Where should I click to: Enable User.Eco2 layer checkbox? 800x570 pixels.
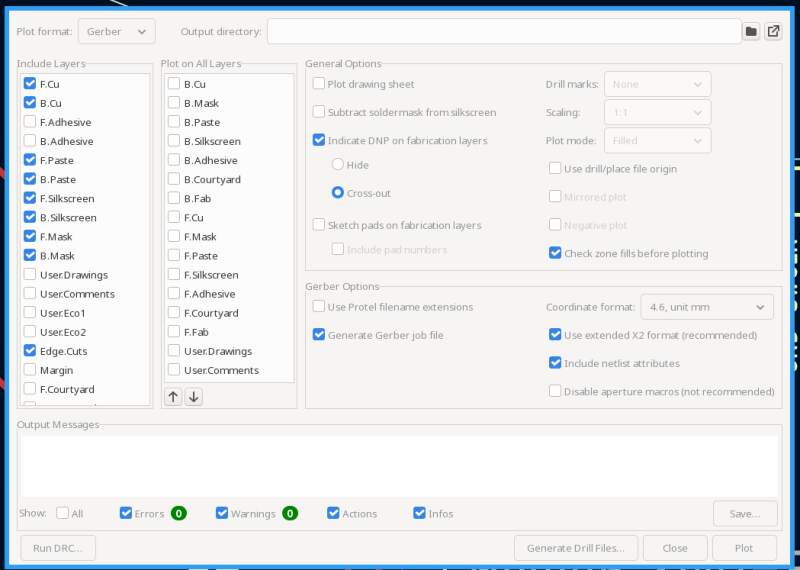pos(30,332)
